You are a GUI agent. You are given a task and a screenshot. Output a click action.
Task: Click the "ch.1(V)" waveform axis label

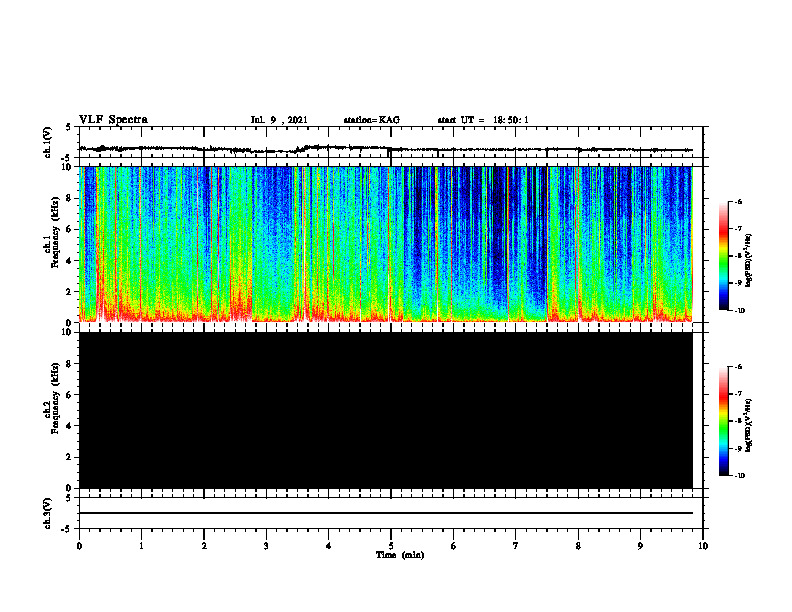pyautogui.click(x=48, y=142)
